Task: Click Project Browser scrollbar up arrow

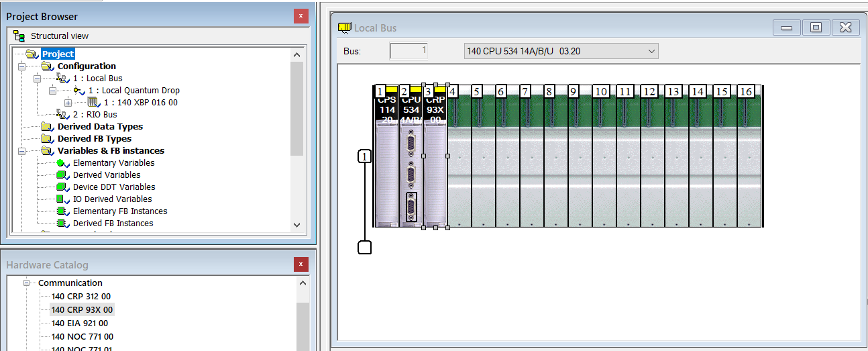Action: pyautogui.click(x=296, y=55)
